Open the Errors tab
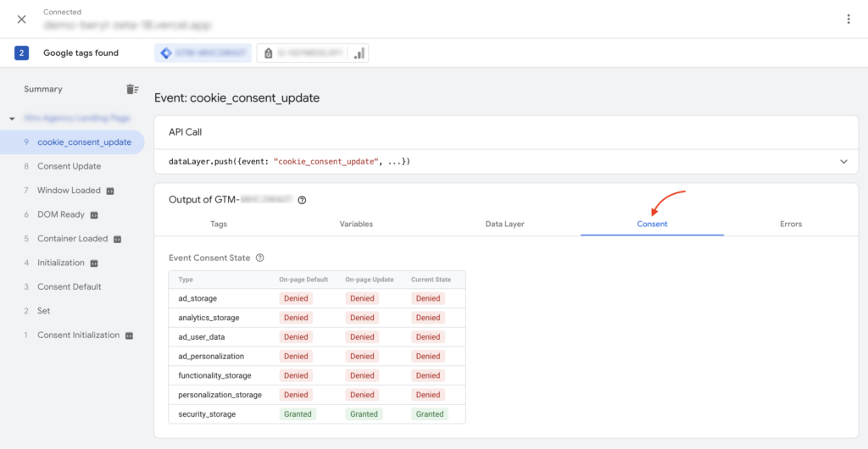The image size is (868, 449). pos(791,224)
